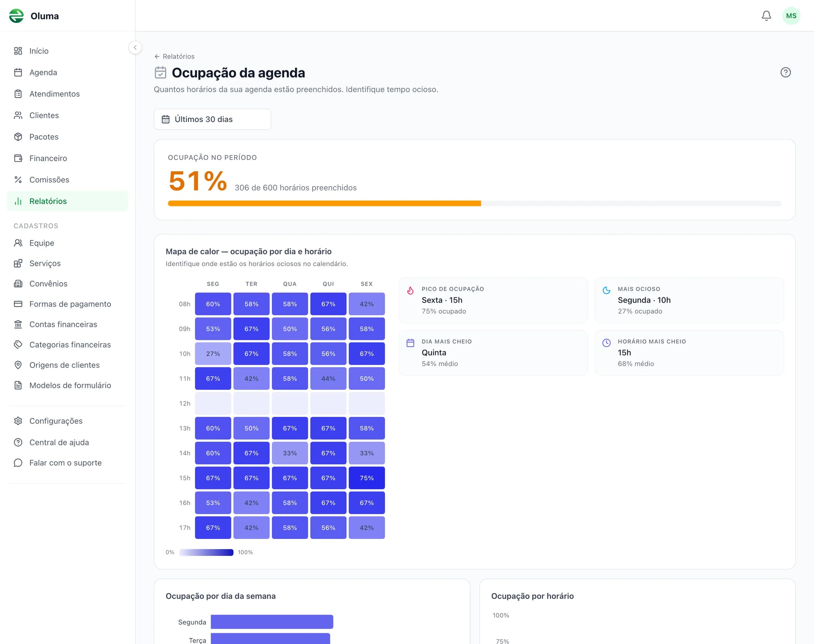Click the Financeiro wallet icon
This screenshot has width=814, height=644.
tap(18, 158)
